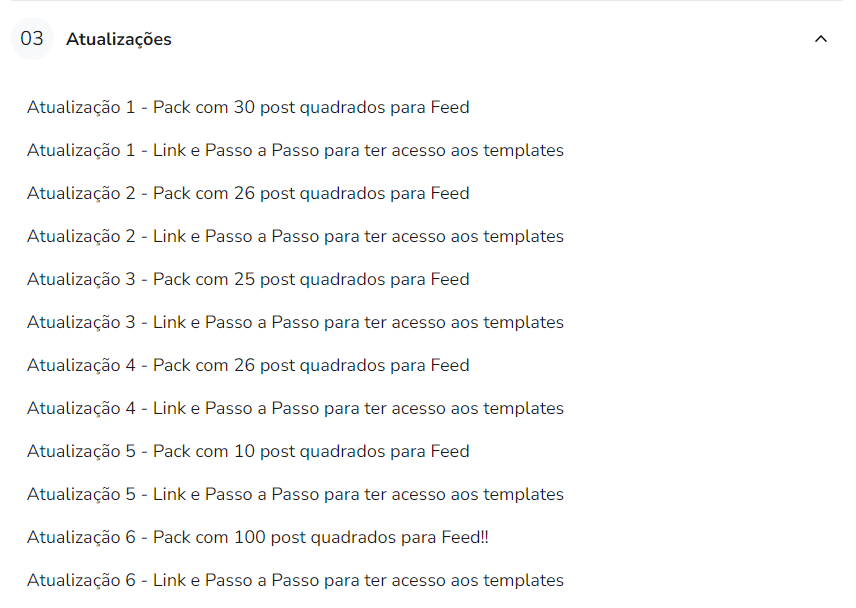Image resolution: width=856 pixels, height=608 pixels.
Task: Open Atualização 5 pack for Feed lesson
Action: [x=248, y=451]
